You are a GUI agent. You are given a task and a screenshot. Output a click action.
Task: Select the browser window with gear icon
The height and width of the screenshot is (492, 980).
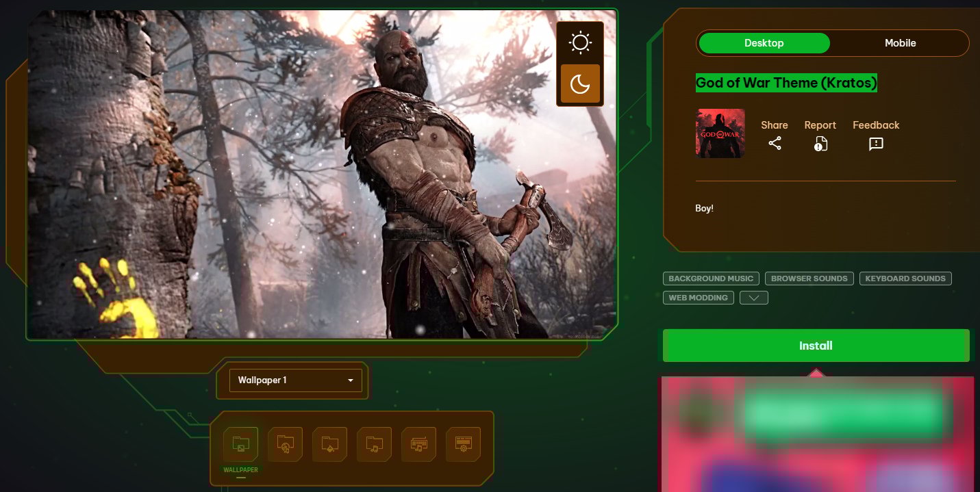[x=464, y=444]
